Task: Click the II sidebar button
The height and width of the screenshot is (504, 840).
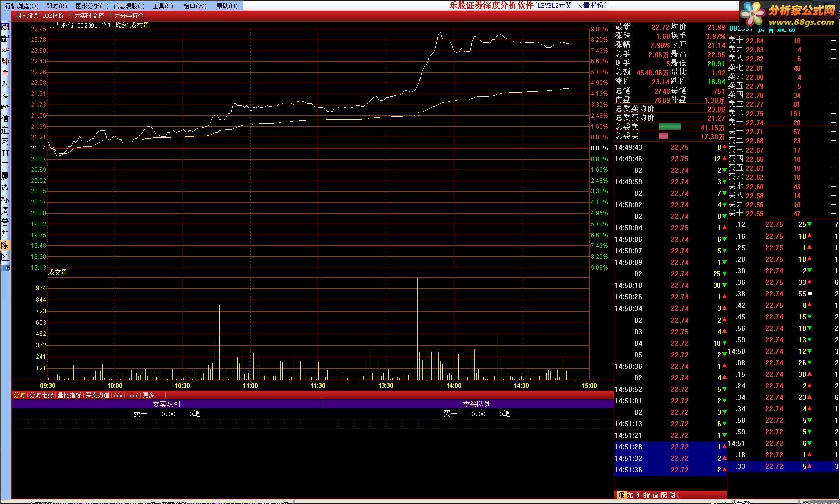Action: (x=5, y=153)
